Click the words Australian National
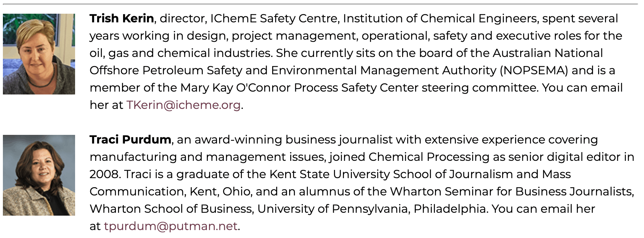 point(548,53)
